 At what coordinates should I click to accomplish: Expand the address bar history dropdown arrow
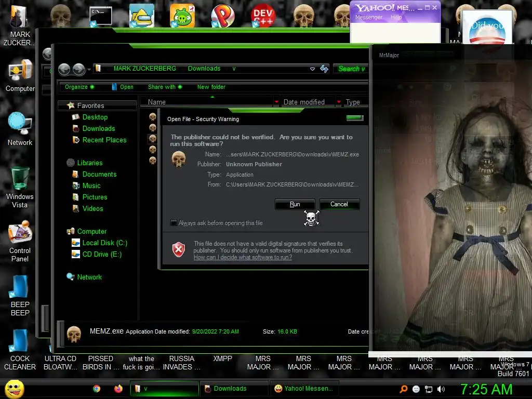pos(312,69)
